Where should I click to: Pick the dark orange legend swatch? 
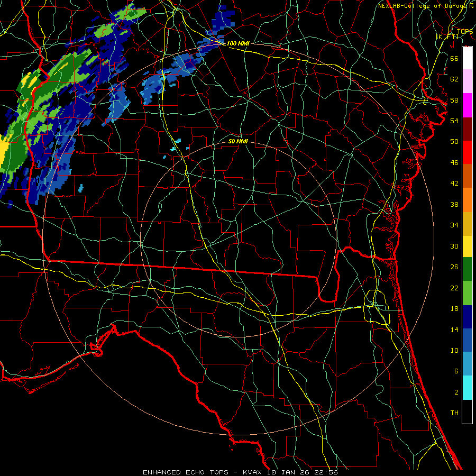pyautogui.click(x=467, y=176)
